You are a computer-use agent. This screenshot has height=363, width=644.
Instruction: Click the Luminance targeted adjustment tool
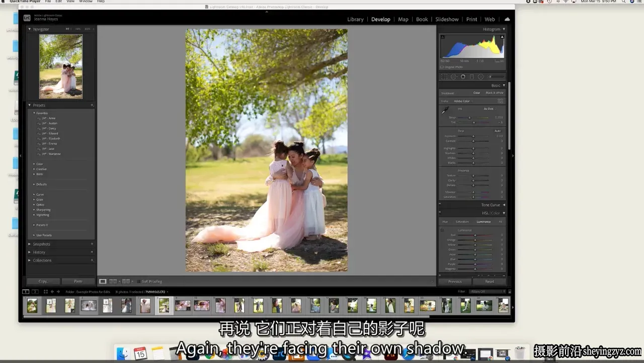442,230
